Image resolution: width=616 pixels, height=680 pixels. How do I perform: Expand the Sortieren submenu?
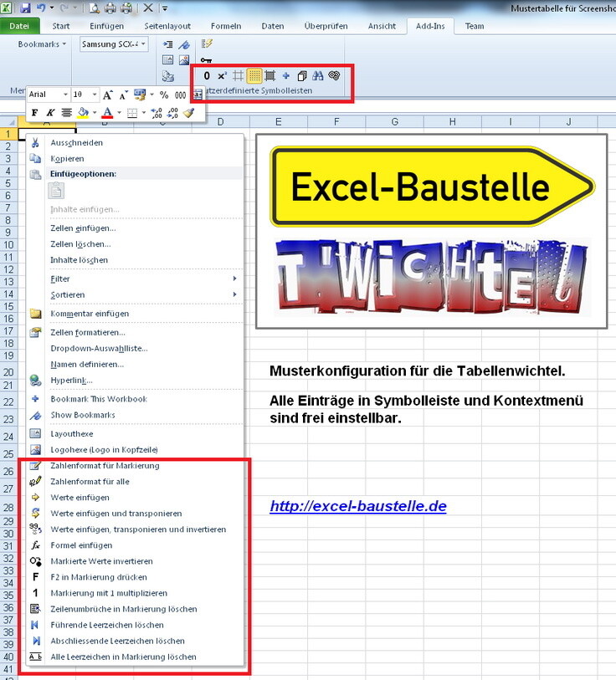[x=135, y=295]
